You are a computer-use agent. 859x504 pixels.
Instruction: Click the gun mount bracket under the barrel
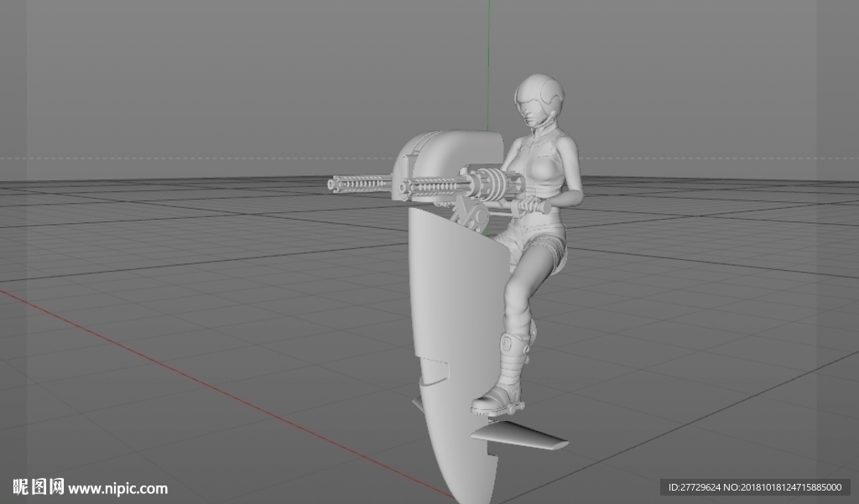[468, 216]
